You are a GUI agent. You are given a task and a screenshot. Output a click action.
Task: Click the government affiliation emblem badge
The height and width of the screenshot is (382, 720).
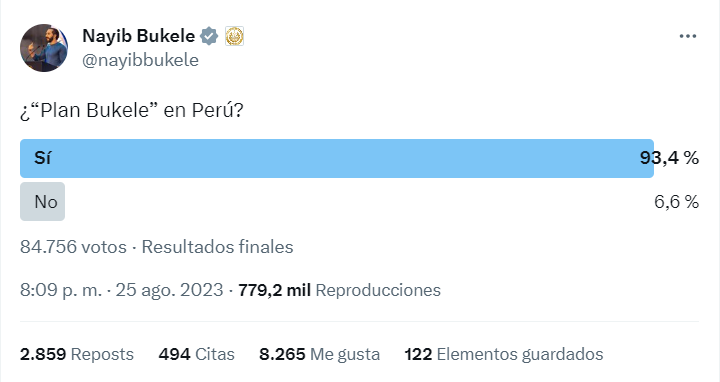point(234,36)
